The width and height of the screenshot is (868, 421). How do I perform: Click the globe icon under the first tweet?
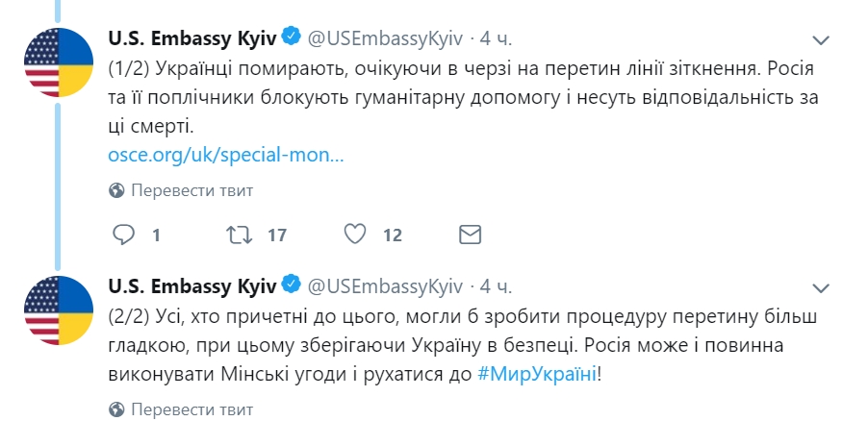click(x=116, y=191)
